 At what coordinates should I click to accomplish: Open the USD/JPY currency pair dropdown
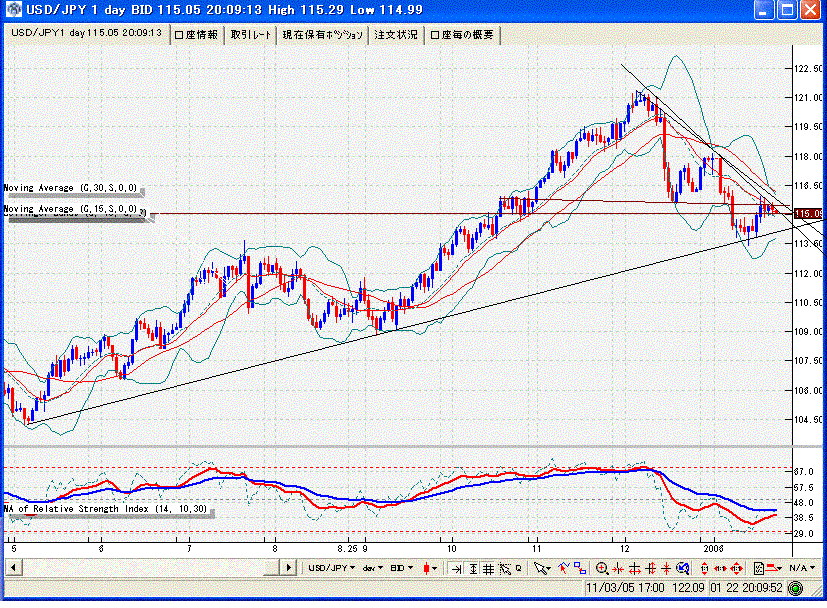coord(332,568)
